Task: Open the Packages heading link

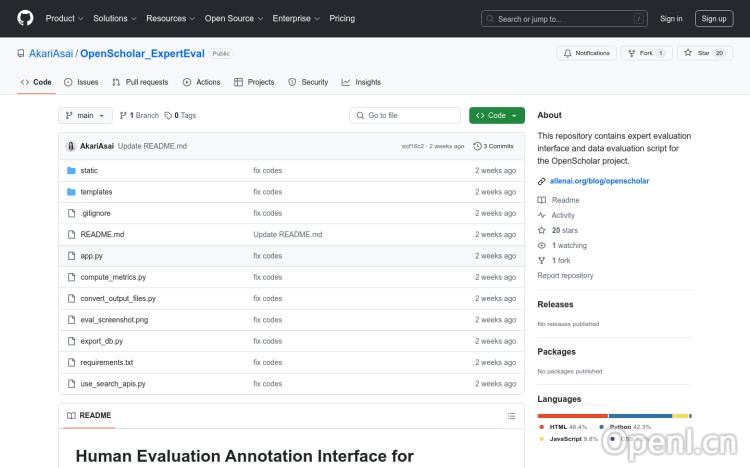Action: coord(556,352)
